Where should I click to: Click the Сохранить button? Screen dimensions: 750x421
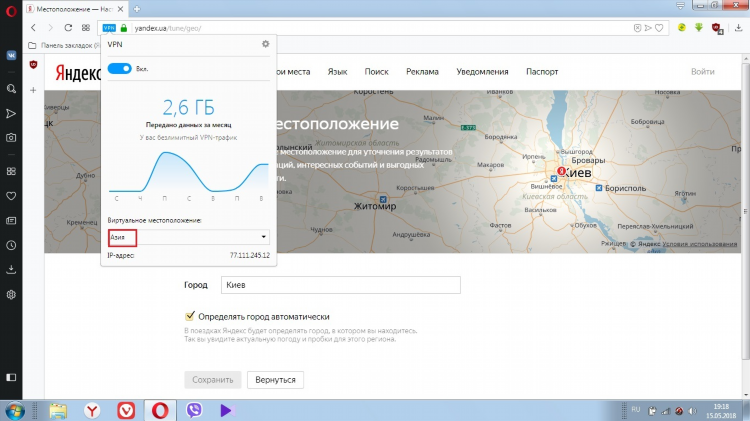tap(213, 380)
